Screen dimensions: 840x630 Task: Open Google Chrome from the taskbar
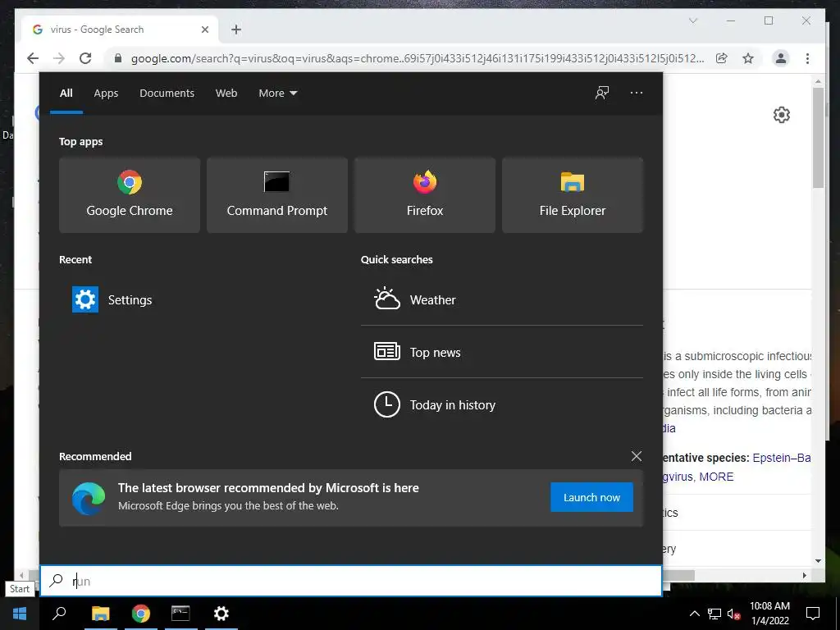141,614
